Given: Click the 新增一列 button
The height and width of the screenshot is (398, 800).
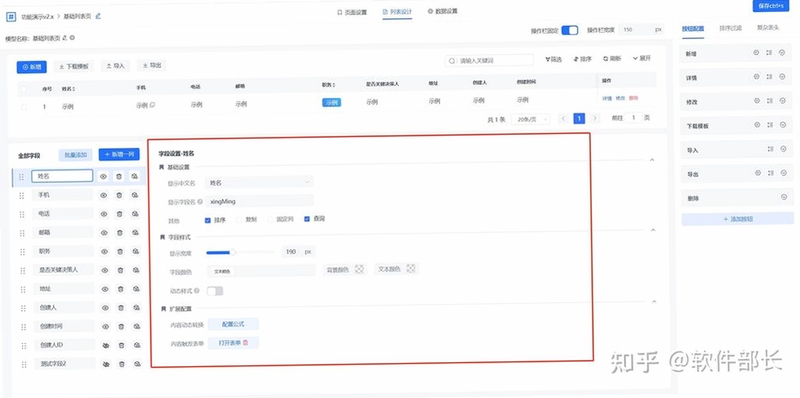Looking at the screenshot, I should click(x=119, y=154).
